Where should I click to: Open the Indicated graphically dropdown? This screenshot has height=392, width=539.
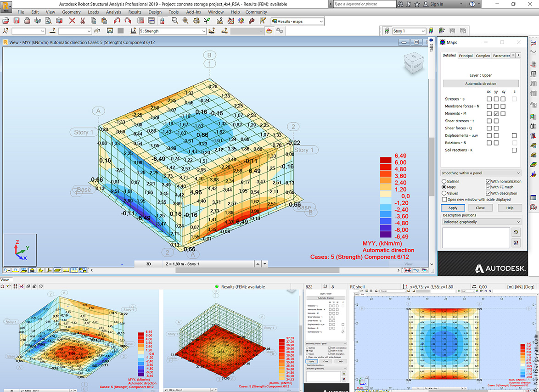point(482,222)
